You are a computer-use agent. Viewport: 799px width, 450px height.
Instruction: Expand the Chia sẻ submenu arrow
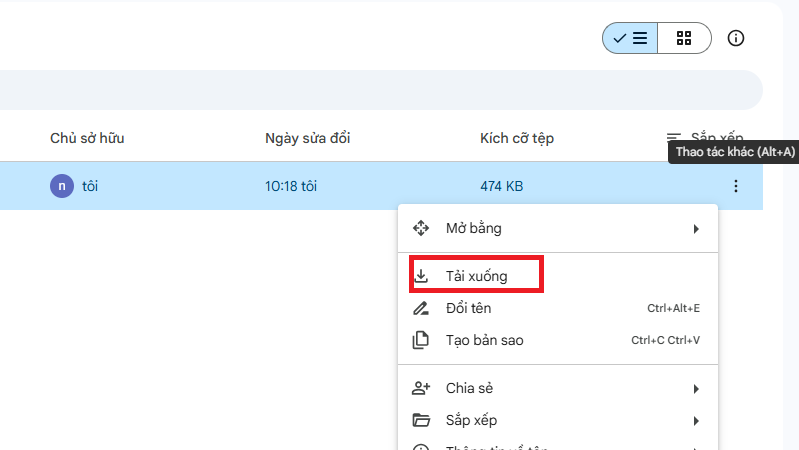[696, 388]
